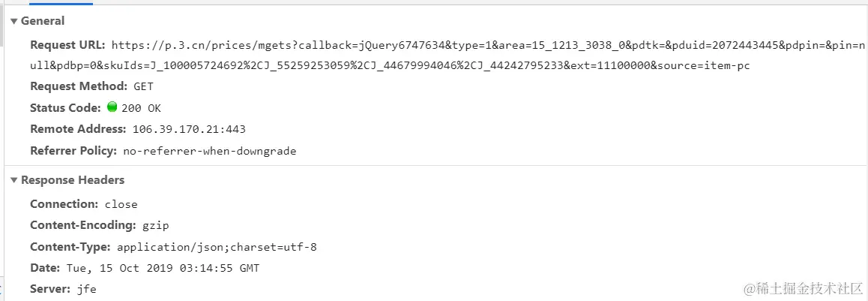This screenshot has width=868, height=301.
Task: Click the Request Method label
Action: [79, 86]
